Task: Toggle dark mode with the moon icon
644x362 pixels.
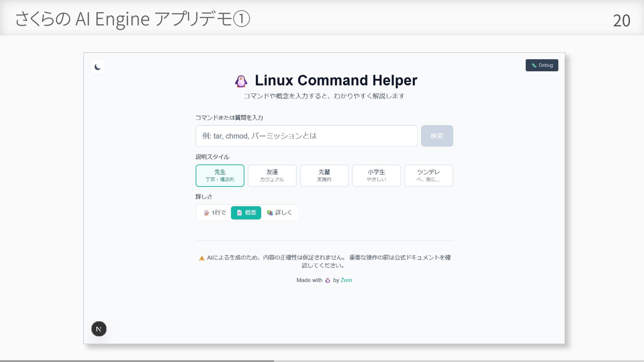Action: click(98, 67)
